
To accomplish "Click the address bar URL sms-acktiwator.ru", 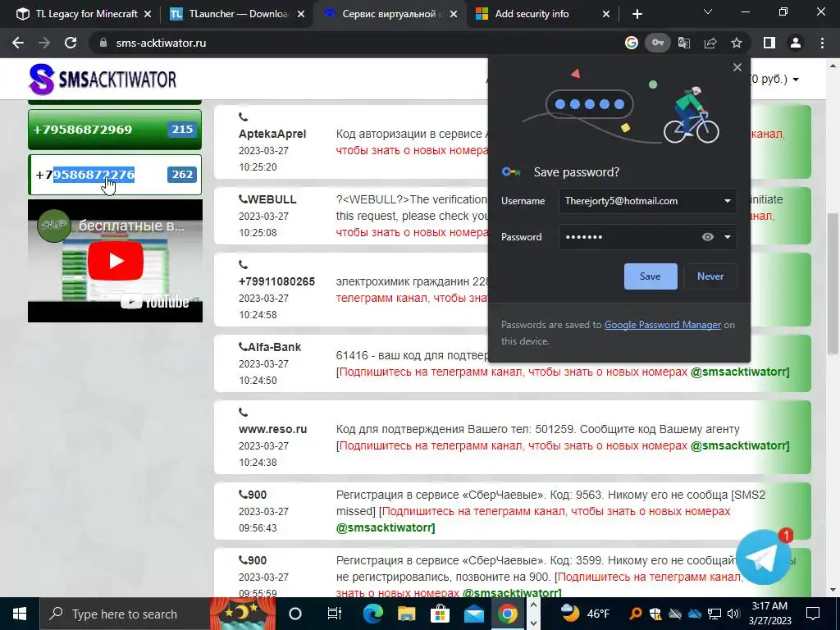I will [x=161, y=43].
